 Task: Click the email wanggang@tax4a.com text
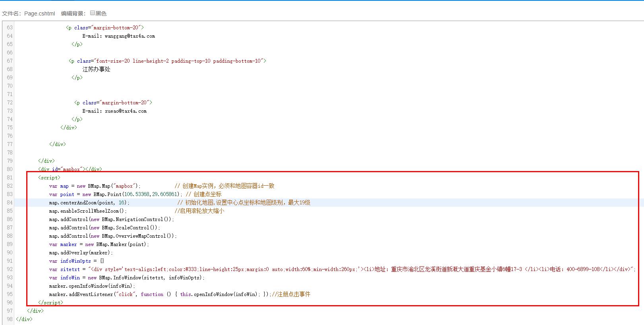pos(130,36)
